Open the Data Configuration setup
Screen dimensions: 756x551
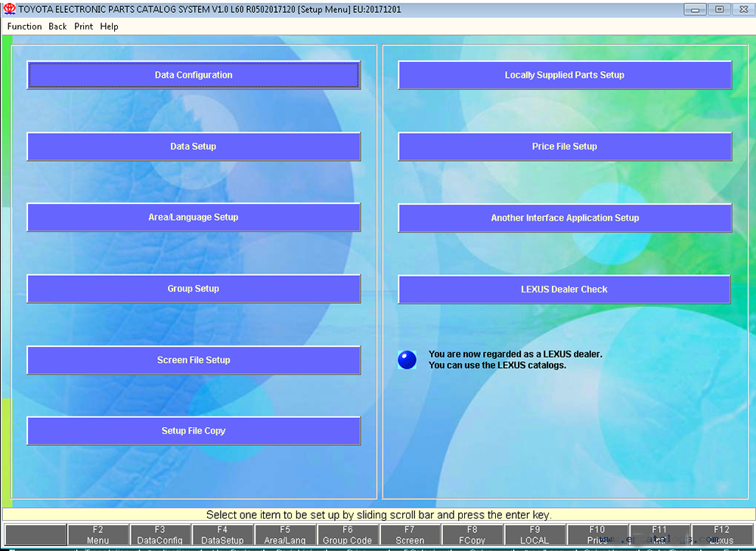coord(194,75)
